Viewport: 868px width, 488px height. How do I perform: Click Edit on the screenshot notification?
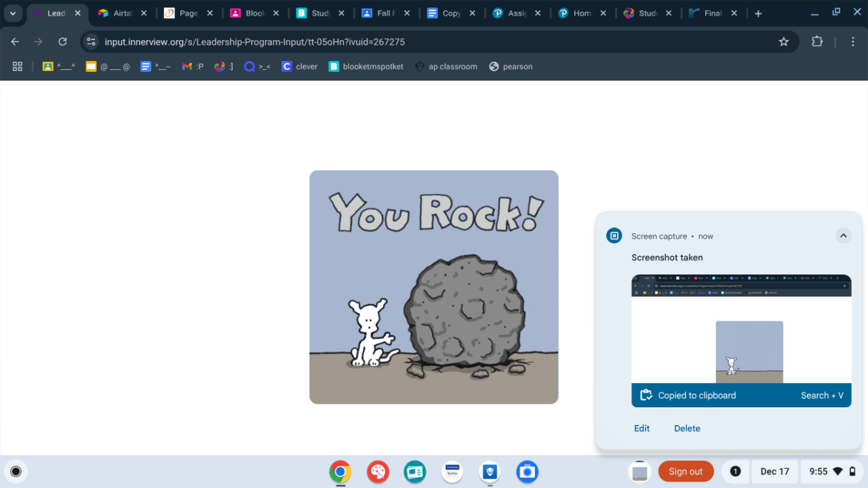tap(642, 428)
